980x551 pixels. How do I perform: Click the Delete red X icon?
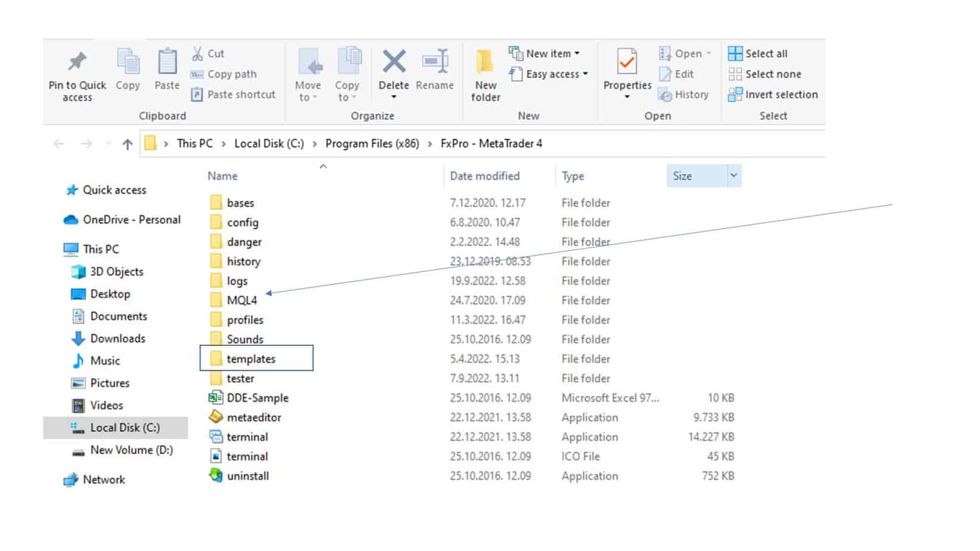pyautogui.click(x=394, y=61)
